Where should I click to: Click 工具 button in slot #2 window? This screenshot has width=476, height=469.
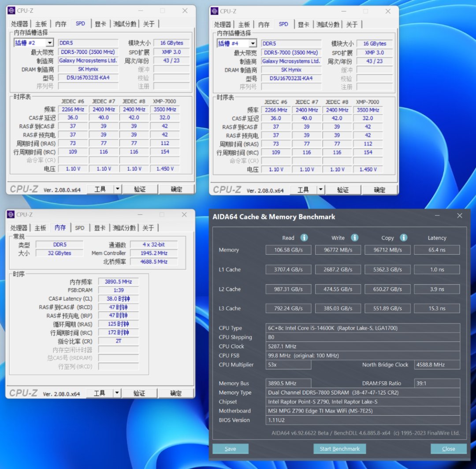(x=100, y=189)
